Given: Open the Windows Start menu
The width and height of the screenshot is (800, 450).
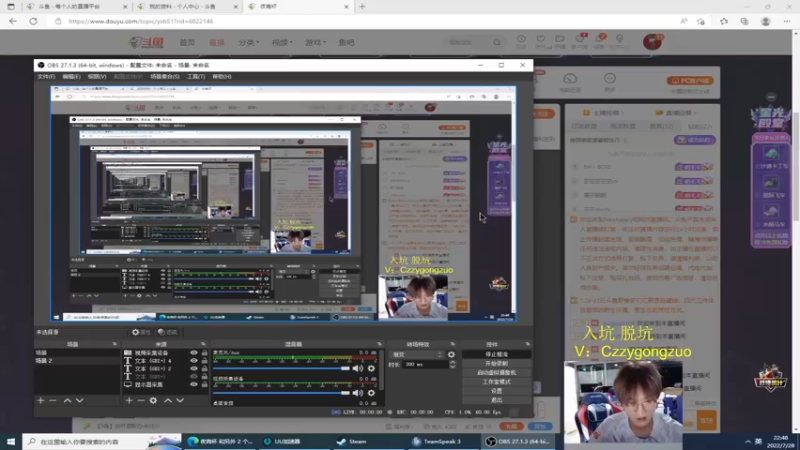Looking at the screenshot, I should (x=11, y=441).
